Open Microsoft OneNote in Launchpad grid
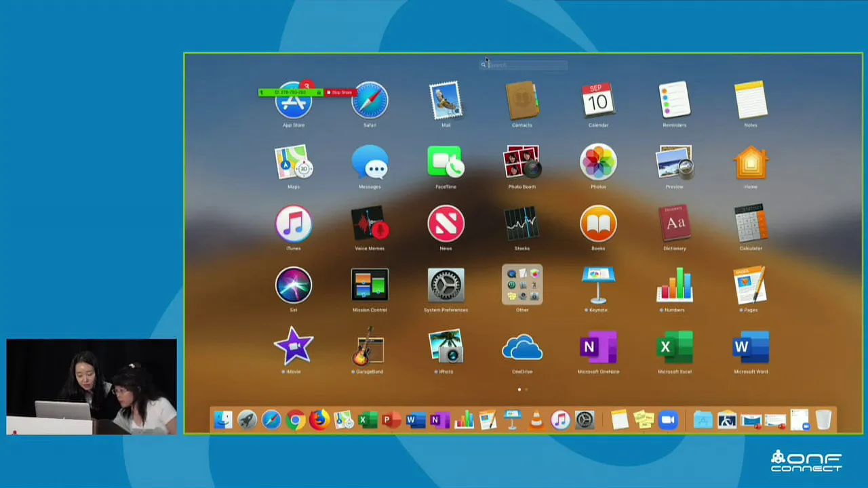 pyautogui.click(x=598, y=347)
